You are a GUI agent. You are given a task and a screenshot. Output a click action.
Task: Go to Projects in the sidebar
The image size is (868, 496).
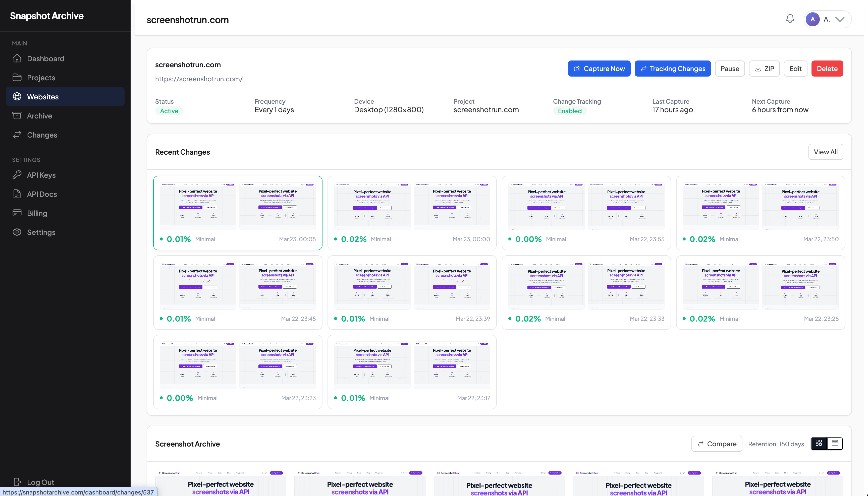[x=65, y=78]
